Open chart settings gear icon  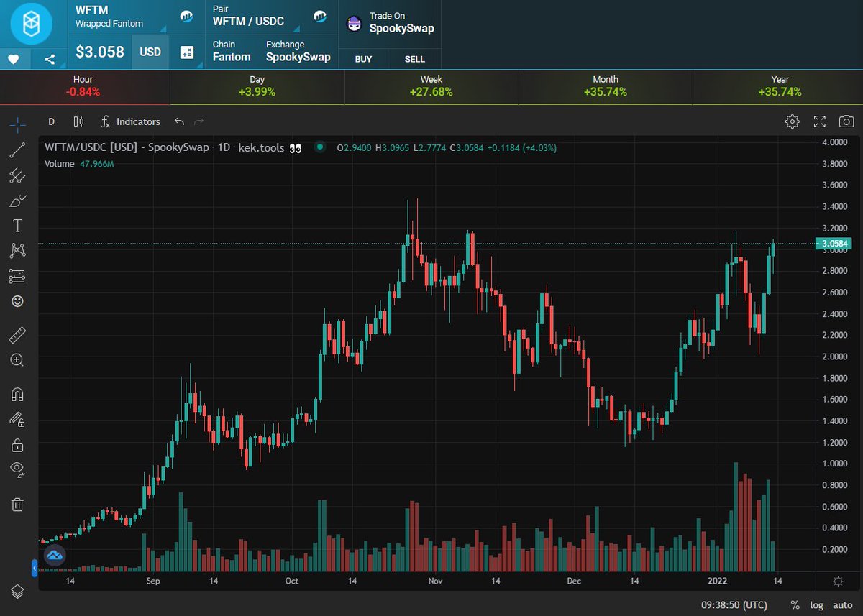coord(792,121)
